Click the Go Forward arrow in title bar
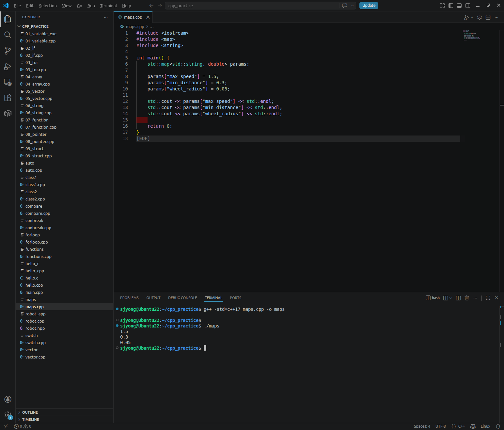 (x=160, y=6)
